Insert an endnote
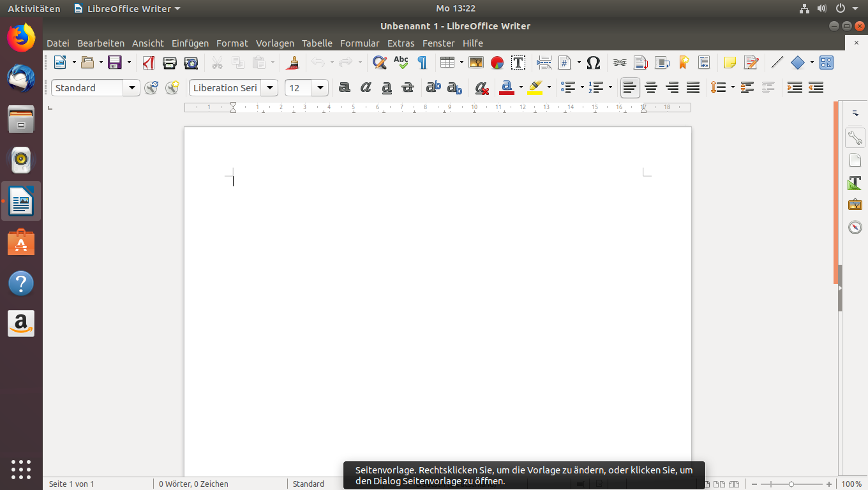 click(662, 63)
